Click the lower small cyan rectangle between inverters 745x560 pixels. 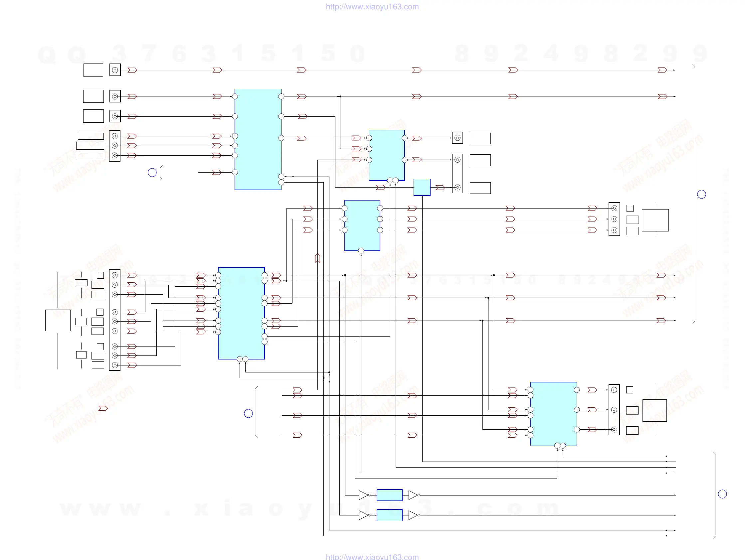(389, 515)
